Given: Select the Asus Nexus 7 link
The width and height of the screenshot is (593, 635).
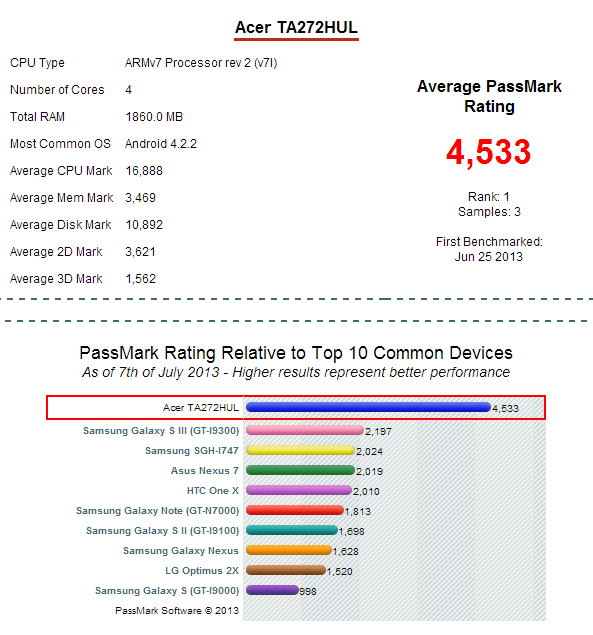Looking at the screenshot, I should coord(205,471).
